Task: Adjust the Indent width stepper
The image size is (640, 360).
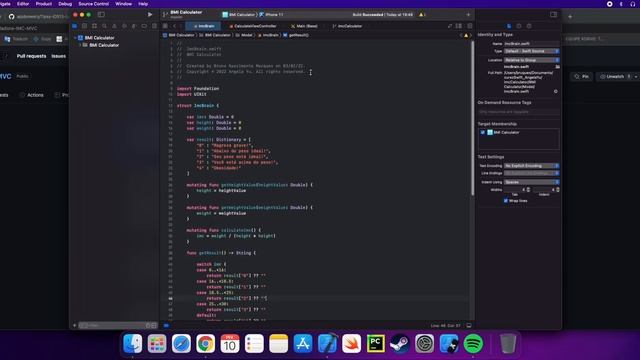Action: point(558,190)
